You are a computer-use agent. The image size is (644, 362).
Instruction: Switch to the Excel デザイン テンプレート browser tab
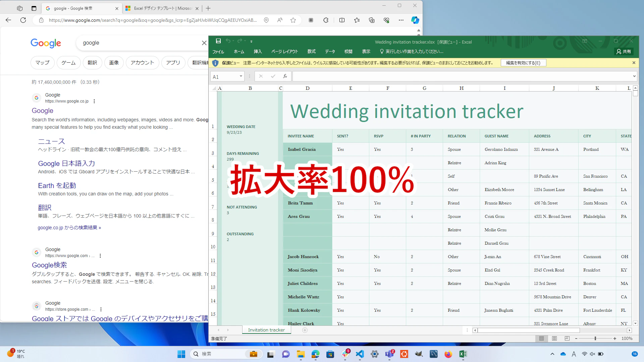[162, 8]
